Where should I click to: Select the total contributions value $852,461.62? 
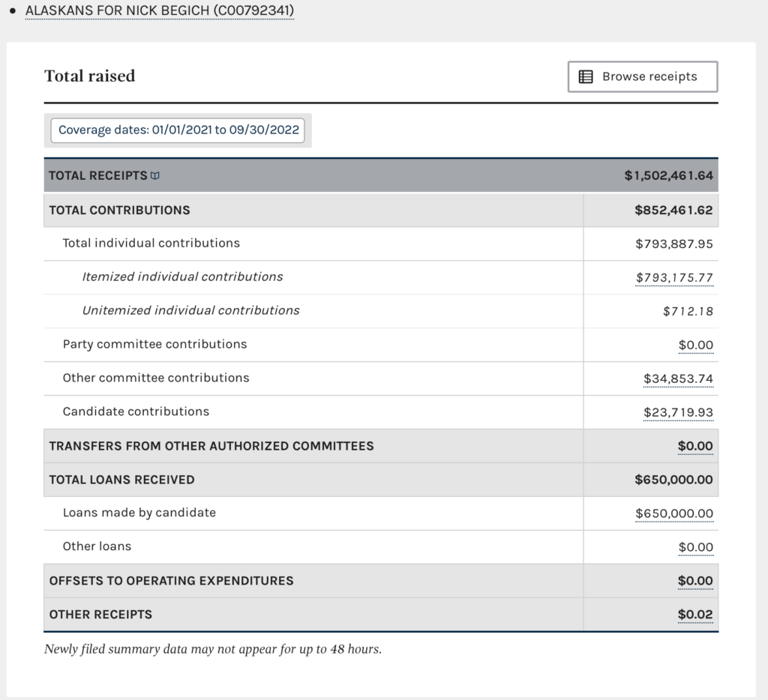[x=673, y=210]
